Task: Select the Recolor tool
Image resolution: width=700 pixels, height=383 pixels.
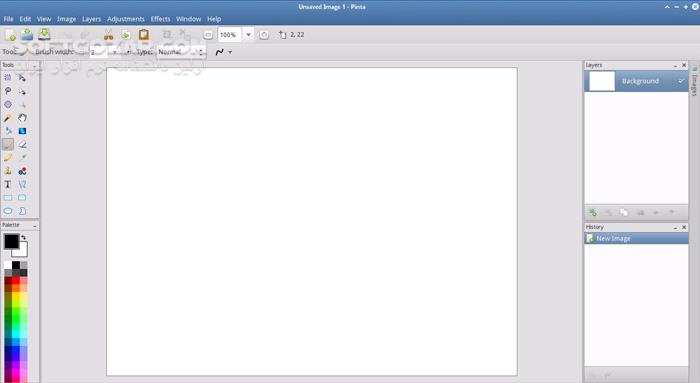Action: point(22,171)
